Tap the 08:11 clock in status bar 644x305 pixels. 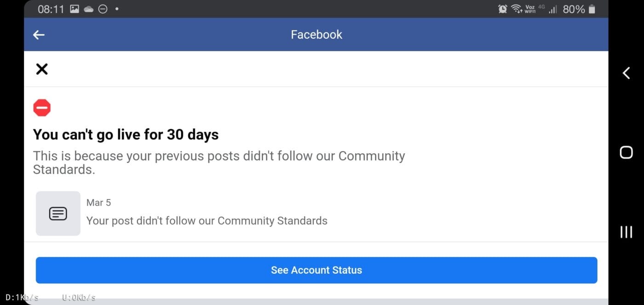coord(51,9)
